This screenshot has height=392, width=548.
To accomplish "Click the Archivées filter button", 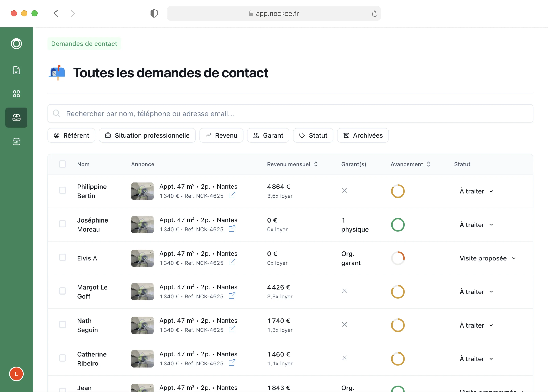I will (x=363, y=135).
